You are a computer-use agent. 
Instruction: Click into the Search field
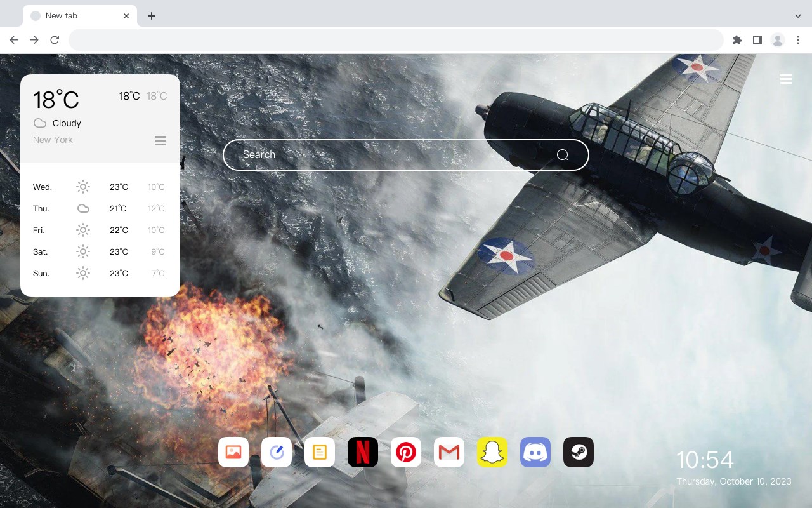click(406, 155)
